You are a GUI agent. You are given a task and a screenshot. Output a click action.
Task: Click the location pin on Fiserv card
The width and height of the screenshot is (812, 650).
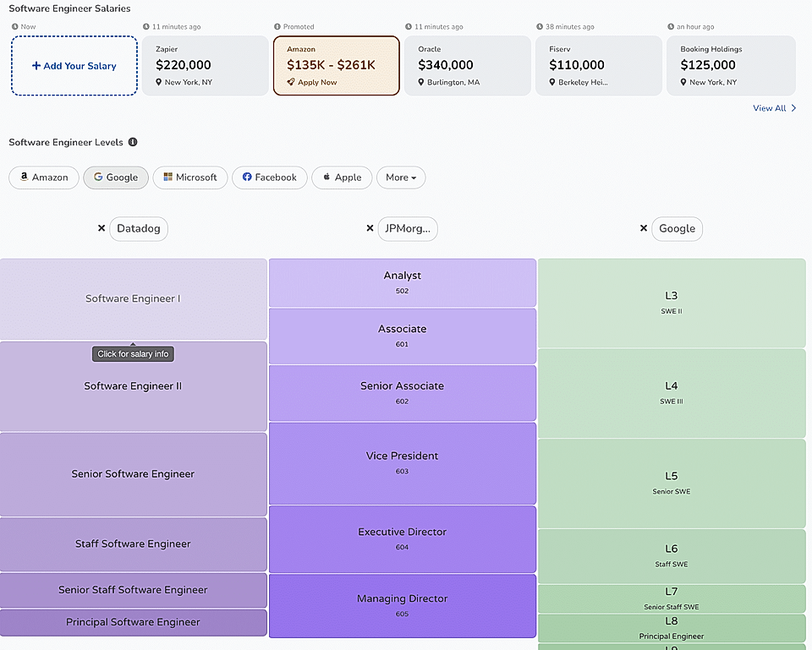tap(552, 82)
